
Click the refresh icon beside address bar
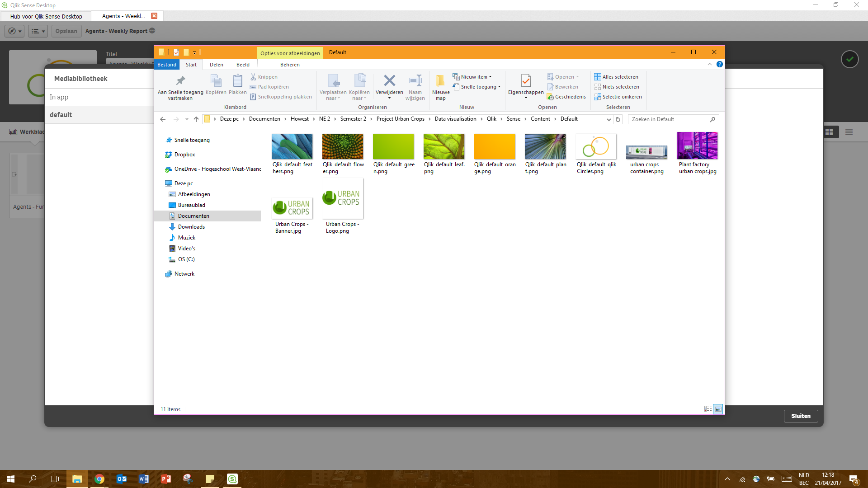[618, 119]
